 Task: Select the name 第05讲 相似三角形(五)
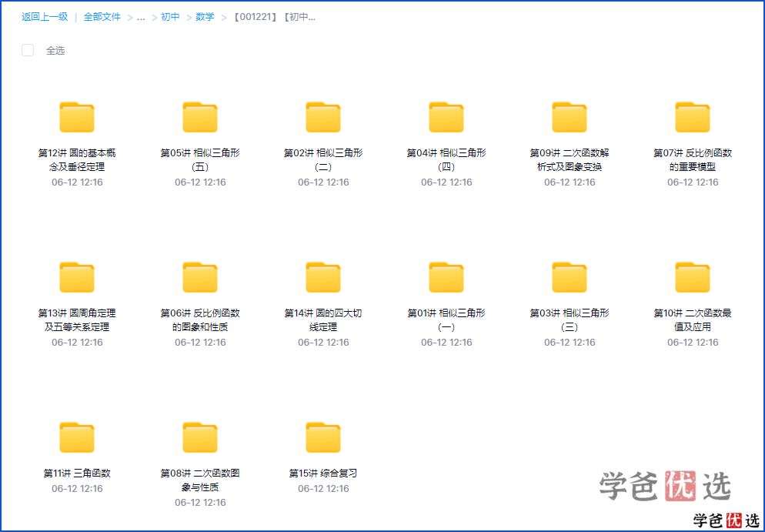pyautogui.click(x=200, y=159)
